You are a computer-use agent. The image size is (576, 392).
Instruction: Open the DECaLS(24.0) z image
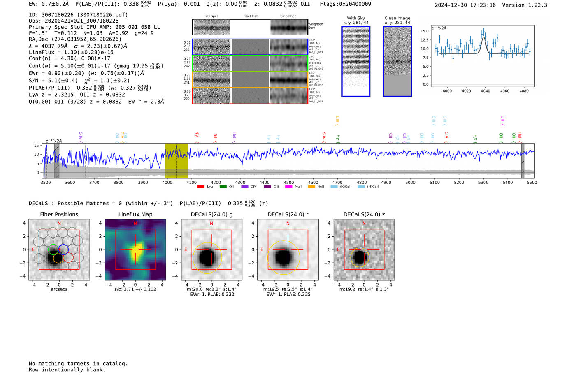(x=364, y=249)
